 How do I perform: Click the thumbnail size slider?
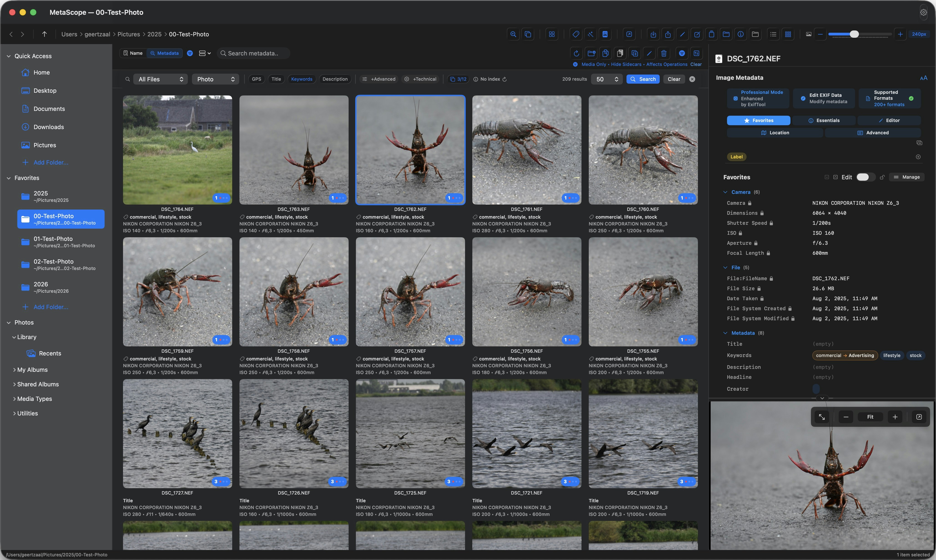point(860,34)
